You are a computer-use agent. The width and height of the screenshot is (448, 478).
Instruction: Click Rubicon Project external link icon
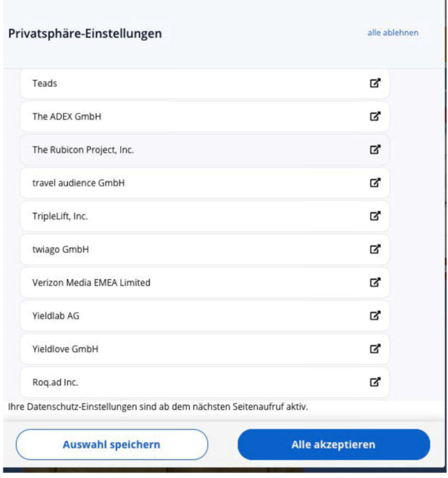[375, 149]
